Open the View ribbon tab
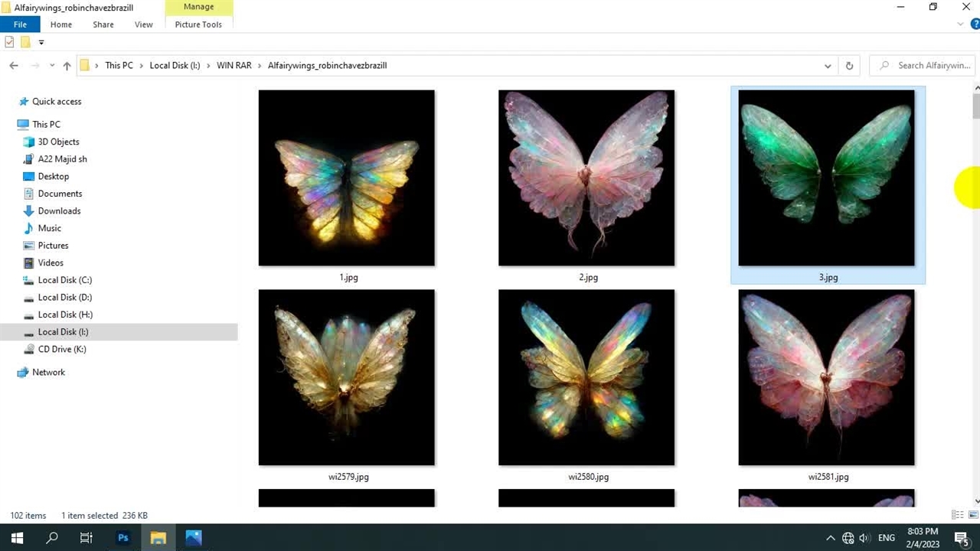980x551 pixels. click(x=143, y=24)
